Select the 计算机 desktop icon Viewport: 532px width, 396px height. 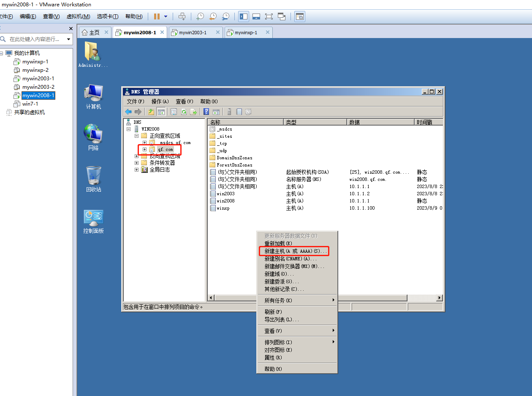(x=93, y=97)
